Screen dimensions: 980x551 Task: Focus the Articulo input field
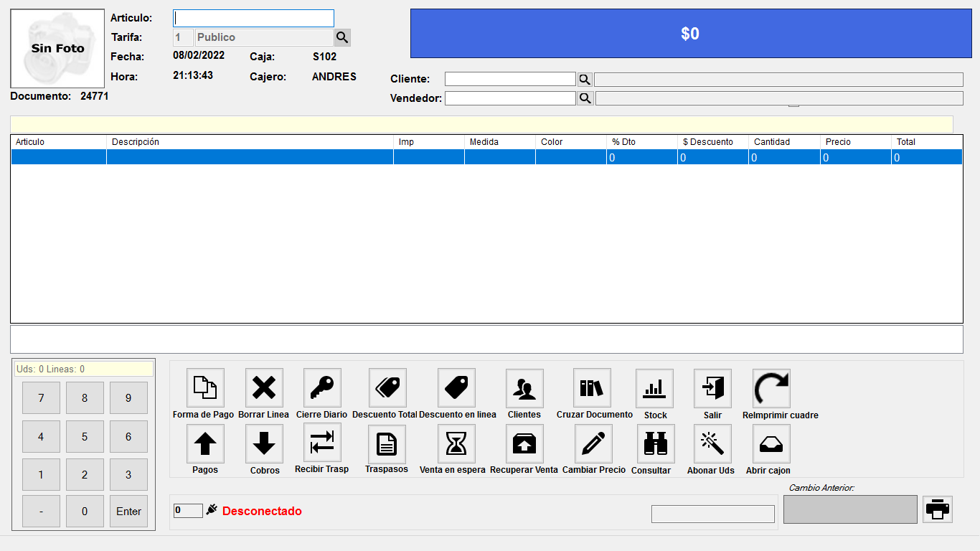pyautogui.click(x=253, y=18)
